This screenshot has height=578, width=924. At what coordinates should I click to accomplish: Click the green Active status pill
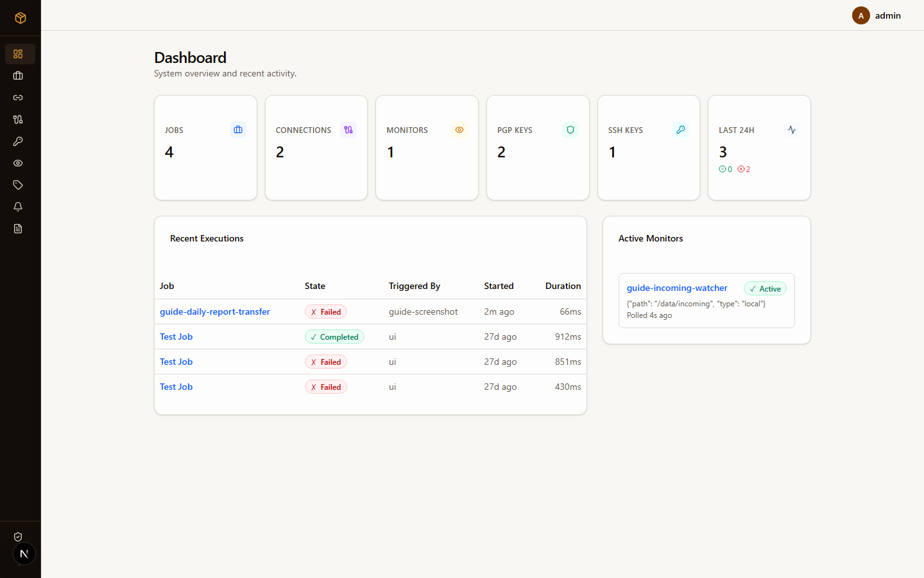[765, 288]
